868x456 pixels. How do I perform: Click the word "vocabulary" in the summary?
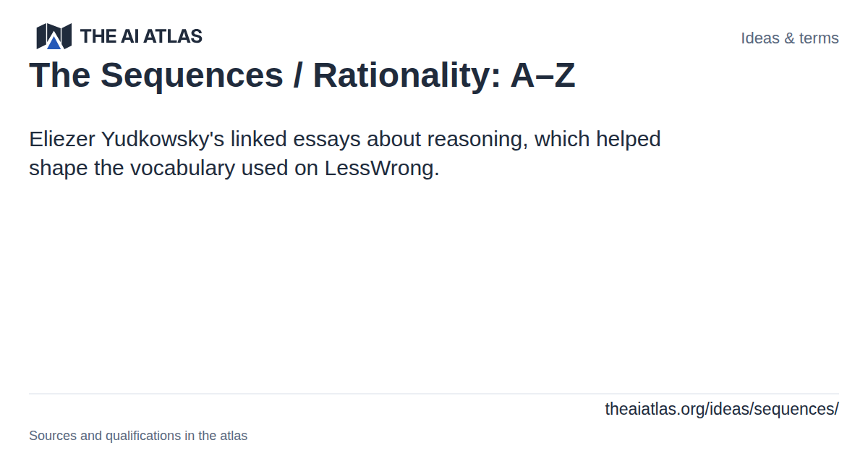click(x=184, y=168)
